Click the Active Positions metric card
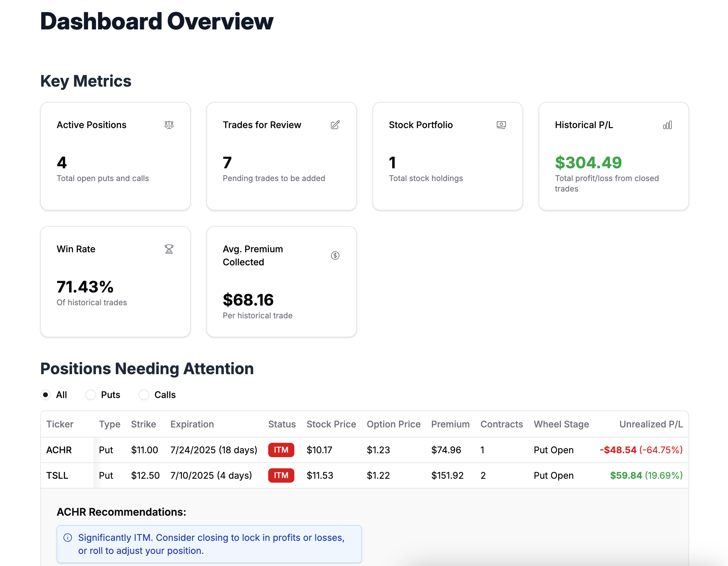728x566 pixels. [115, 156]
